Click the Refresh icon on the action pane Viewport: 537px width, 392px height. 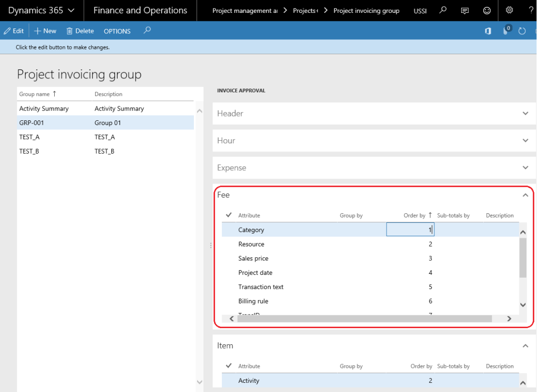click(x=522, y=31)
